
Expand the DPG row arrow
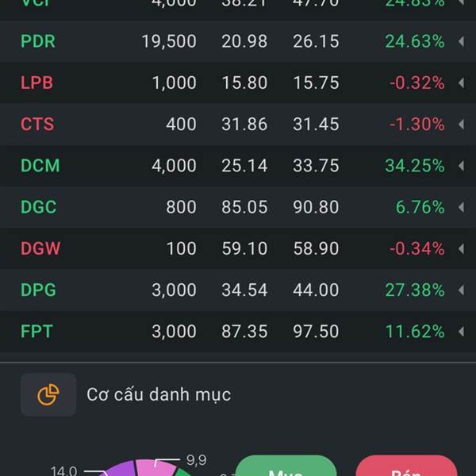[461, 290]
